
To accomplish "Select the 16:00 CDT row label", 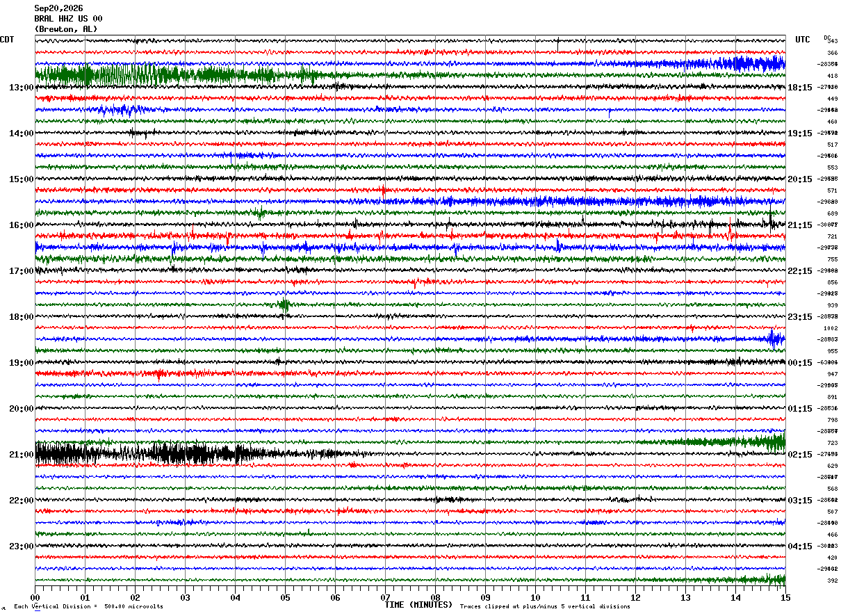I will [22, 225].
